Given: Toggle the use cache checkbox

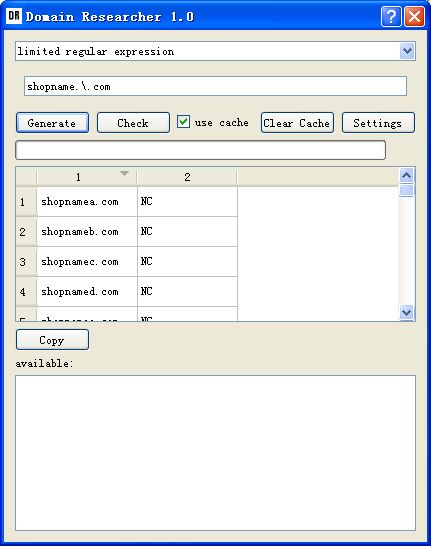Looking at the screenshot, I should [183, 122].
